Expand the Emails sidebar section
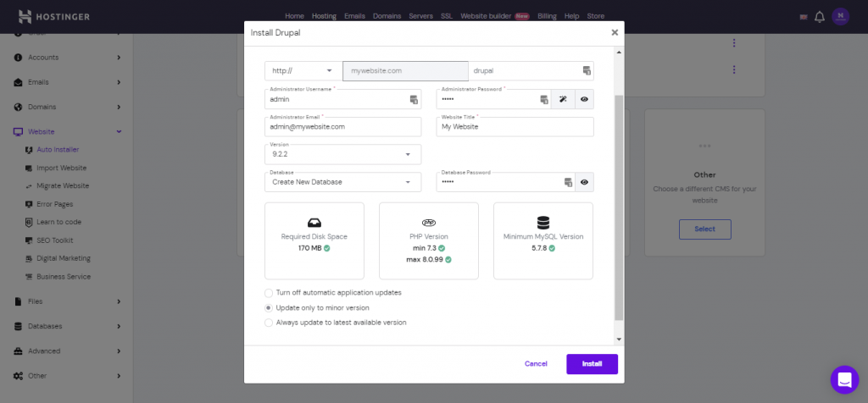Image resolution: width=868 pixels, height=403 pixels. coord(119,82)
